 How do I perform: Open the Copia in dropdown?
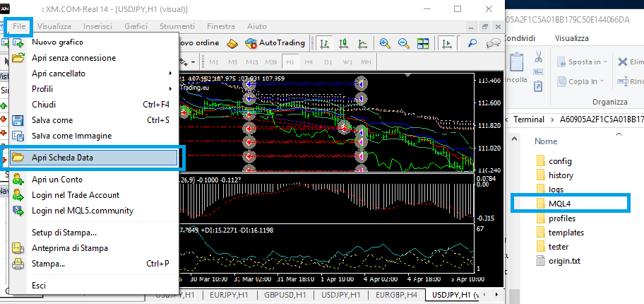582,81
